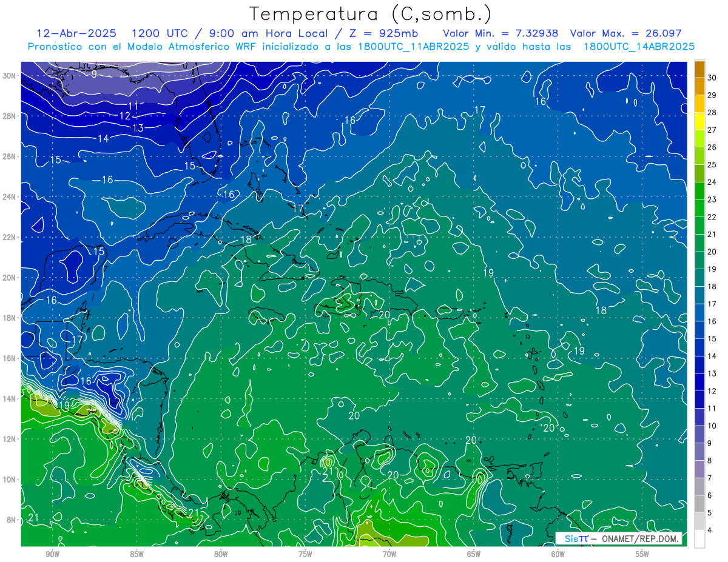Click the 20N latitude axis label

[x=9, y=277]
